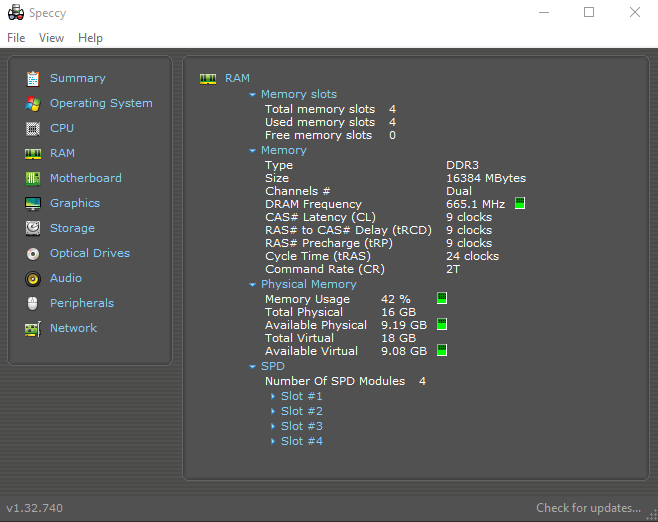
Task: Click the RAM heading in the main panel
Action: [x=237, y=78]
